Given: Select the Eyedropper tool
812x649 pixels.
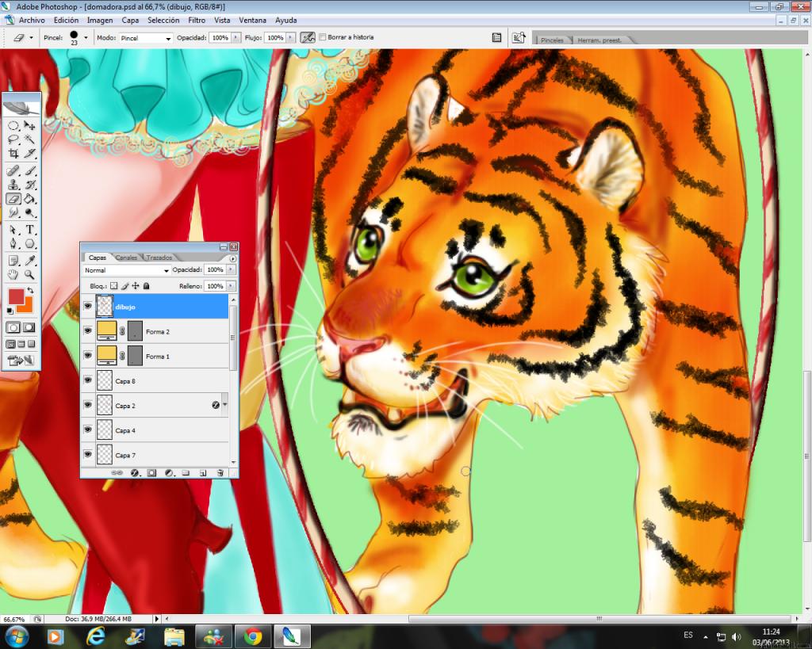Looking at the screenshot, I should coord(29,261).
